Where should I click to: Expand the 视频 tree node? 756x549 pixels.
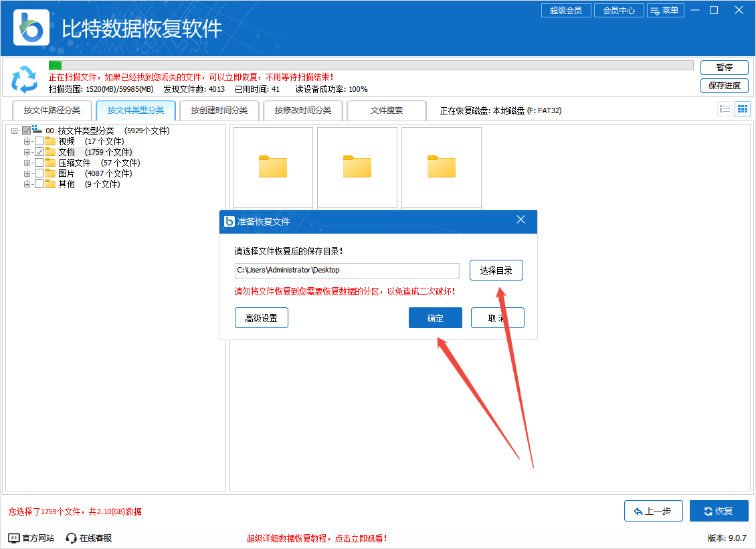(27, 141)
